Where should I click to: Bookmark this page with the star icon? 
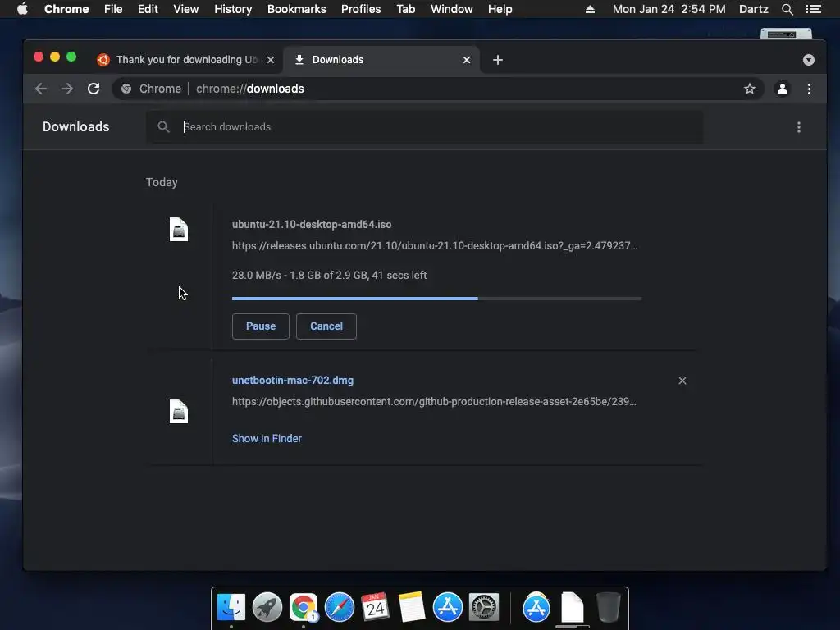(x=750, y=89)
